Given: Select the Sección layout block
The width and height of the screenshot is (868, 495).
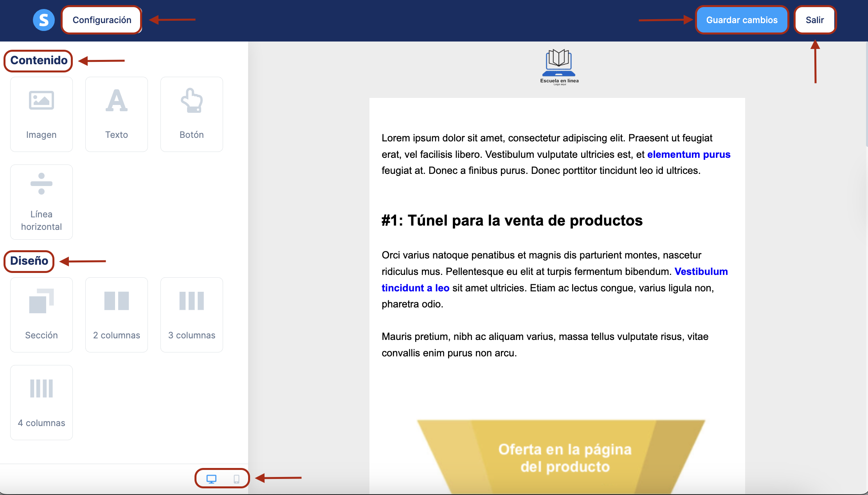Looking at the screenshot, I should tap(41, 314).
